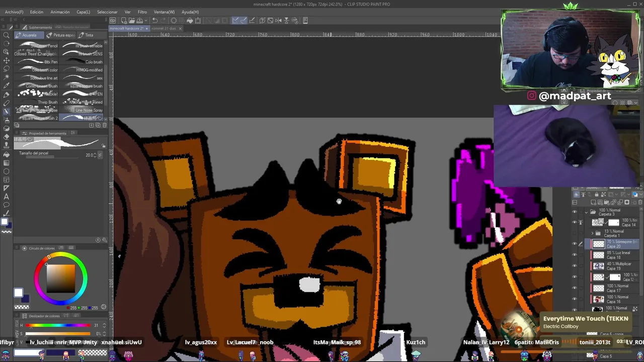The width and height of the screenshot is (644, 362).
Task: Undo the last action
Action: pyautogui.click(x=155, y=21)
